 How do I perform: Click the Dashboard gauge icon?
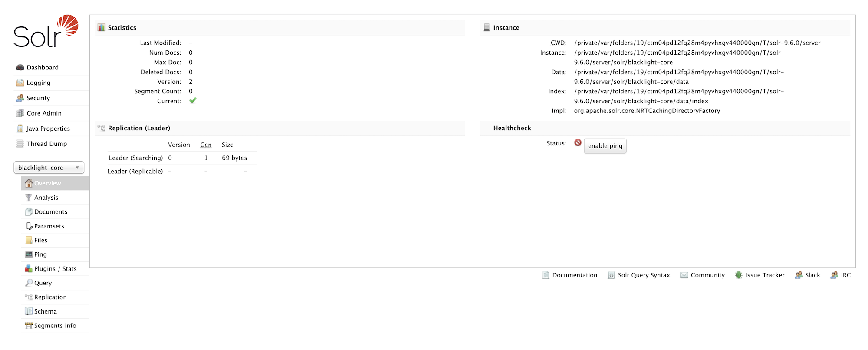20,67
